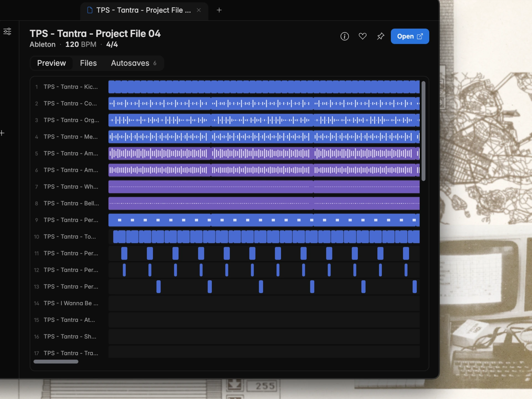Open the Autosaves tab
The image size is (532, 399).
(134, 63)
